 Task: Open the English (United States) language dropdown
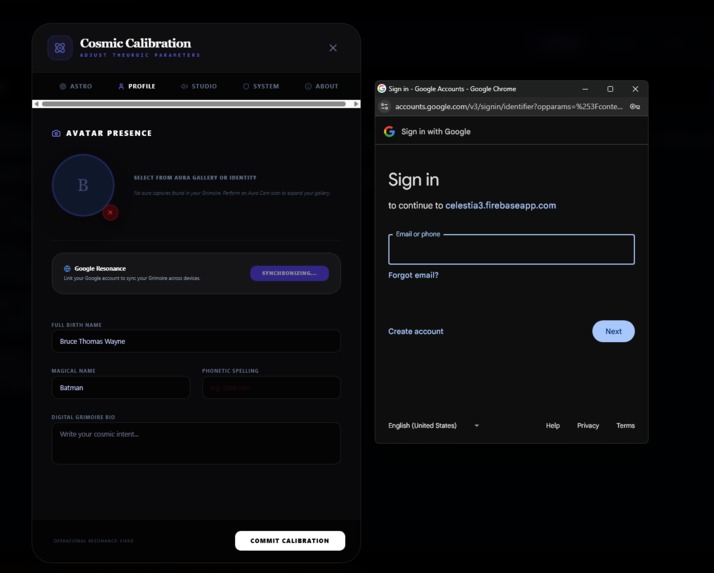click(x=434, y=425)
